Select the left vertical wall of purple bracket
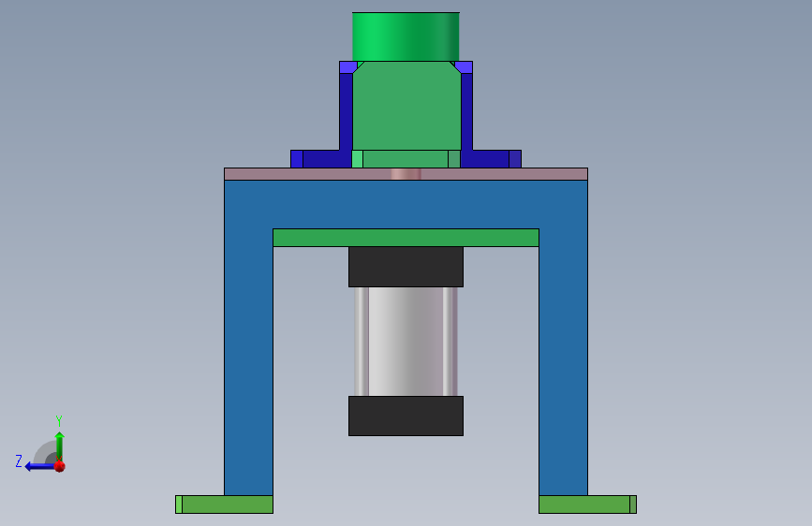 [346, 111]
